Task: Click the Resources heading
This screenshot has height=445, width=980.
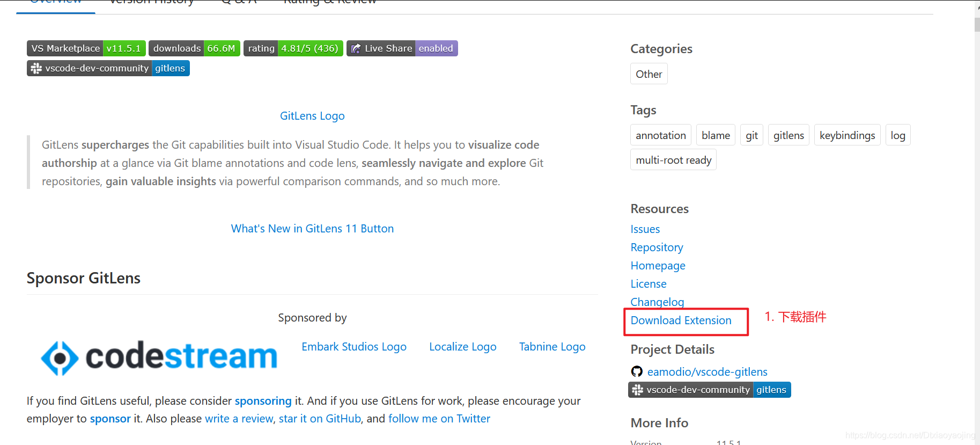Action: (x=660, y=209)
